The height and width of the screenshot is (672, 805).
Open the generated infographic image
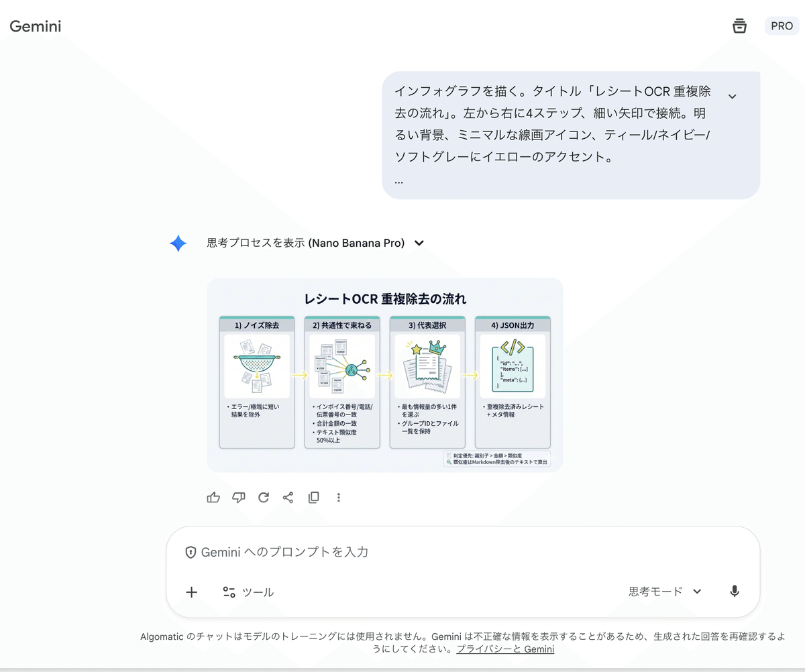click(x=385, y=374)
